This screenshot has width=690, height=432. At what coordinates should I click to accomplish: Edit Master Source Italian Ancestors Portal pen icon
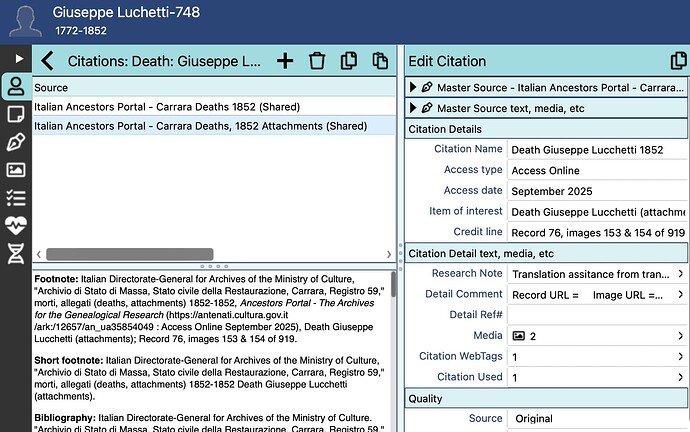(x=427, y=87)
